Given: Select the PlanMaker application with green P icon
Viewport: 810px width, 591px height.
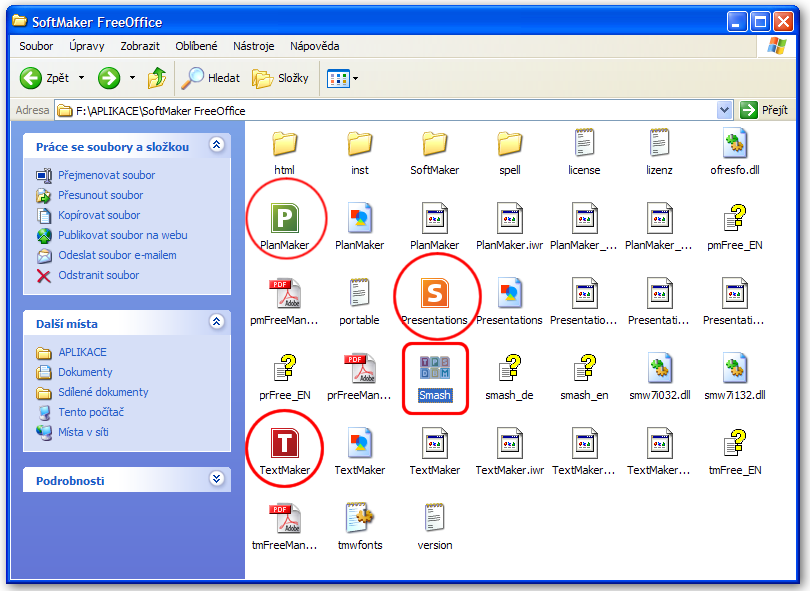Looking at the screenshot, I should point(284,226).
